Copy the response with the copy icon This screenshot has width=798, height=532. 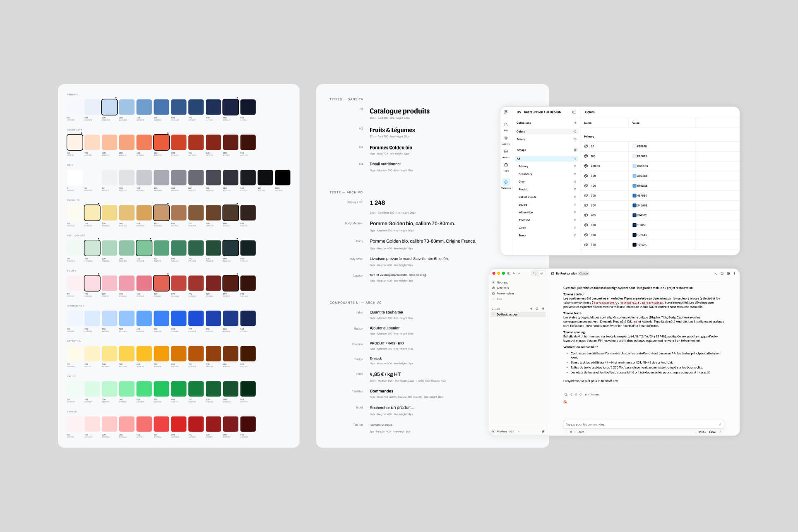(566, 395)
